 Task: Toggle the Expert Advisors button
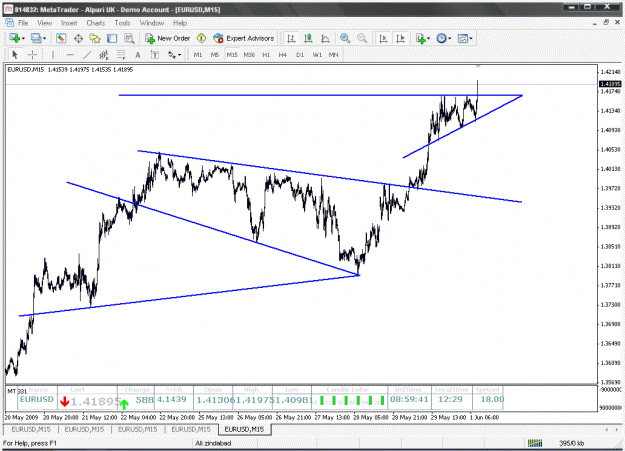244,38
